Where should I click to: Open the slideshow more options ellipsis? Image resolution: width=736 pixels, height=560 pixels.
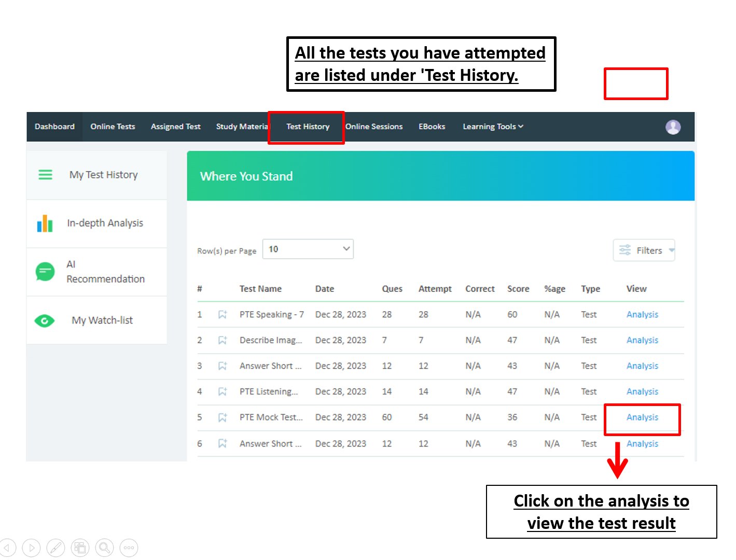click(129, 548)
